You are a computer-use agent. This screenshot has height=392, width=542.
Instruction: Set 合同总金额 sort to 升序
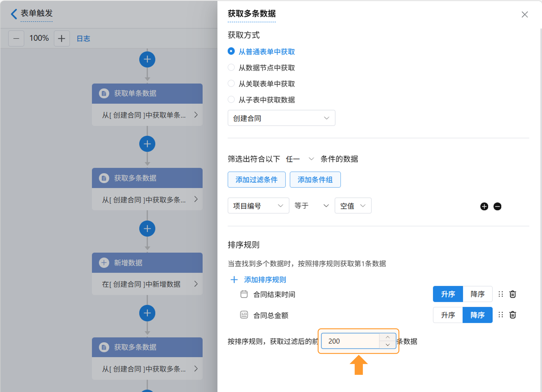point(448,315)
